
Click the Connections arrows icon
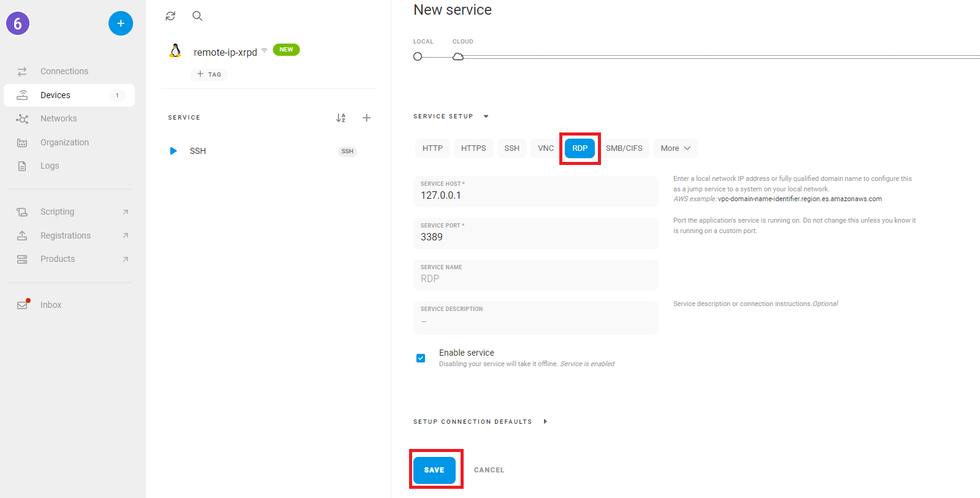(x=22, y=71)
